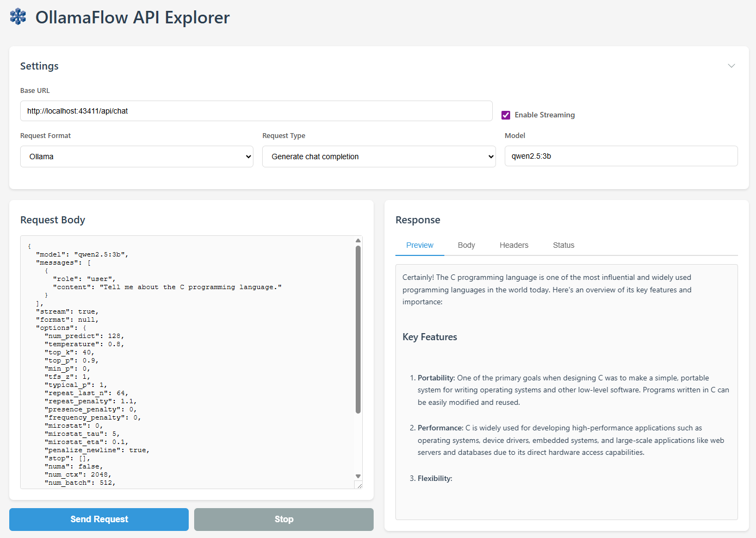Collapse the Settings panel chevron

731,66
